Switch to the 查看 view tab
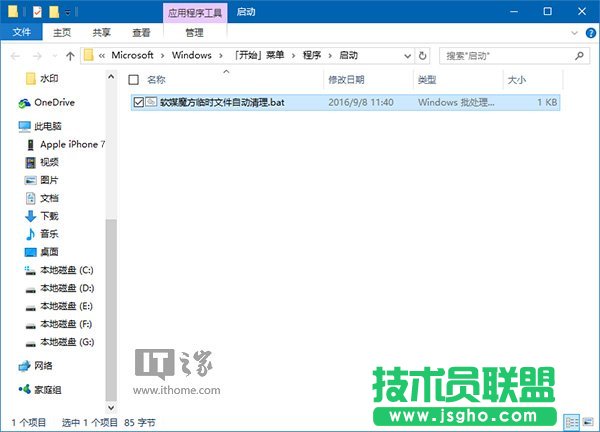This screenshot has height=432, width=600. (x=141, y=32)
